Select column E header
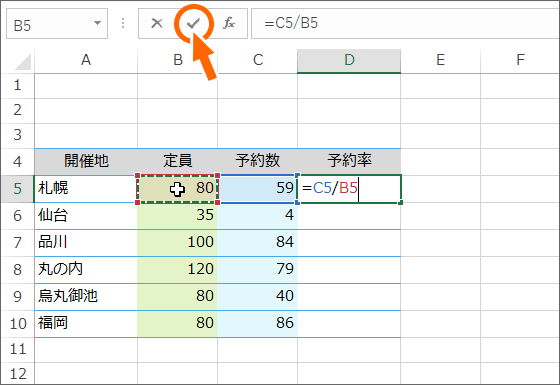Viewport: 560px width, 385px height. pyautogui.click(x=440, y=61)
